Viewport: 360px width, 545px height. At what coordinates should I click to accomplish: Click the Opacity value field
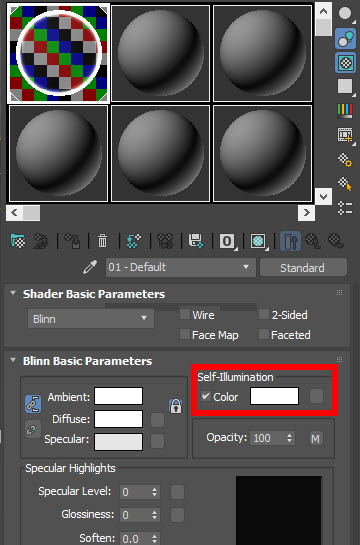point(268,438)
